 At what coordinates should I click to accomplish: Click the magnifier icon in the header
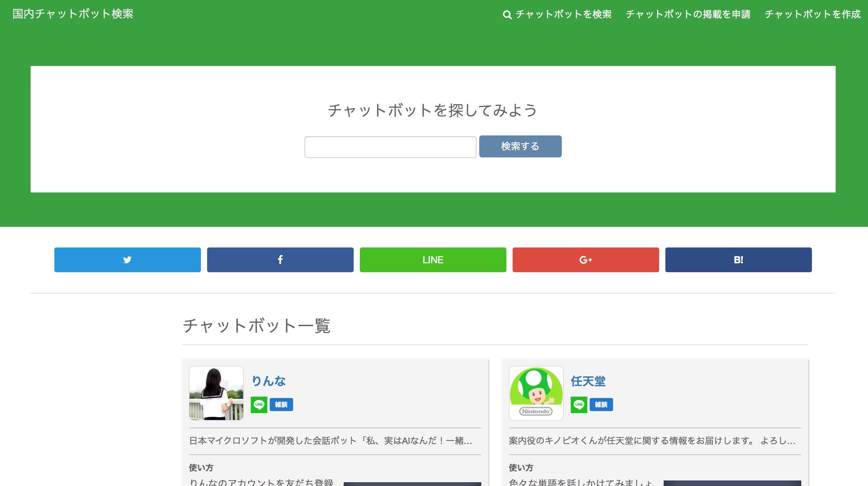(507, 15)
